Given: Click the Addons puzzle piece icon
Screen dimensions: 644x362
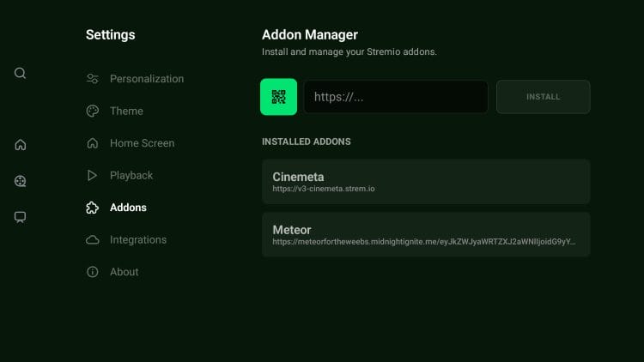Looking at the screenshot, I should (93, 208).
